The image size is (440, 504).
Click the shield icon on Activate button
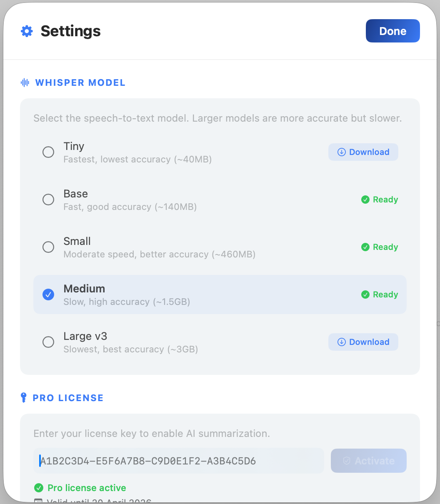pyautogui.click(x=347, y=461)
